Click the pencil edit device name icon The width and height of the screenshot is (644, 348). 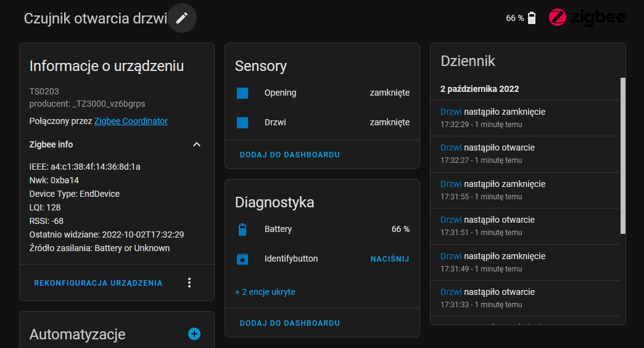(x=182, y=18)
